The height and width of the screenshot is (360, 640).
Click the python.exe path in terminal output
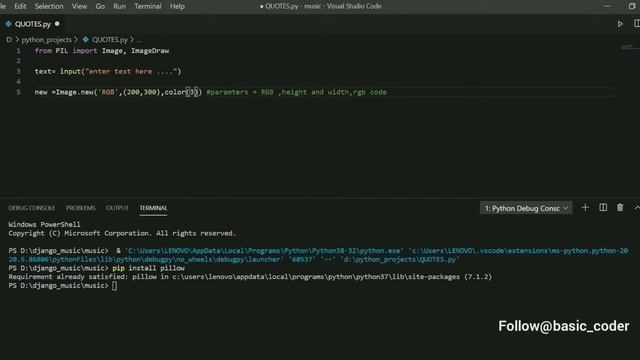pyautogui.click(x=264, y=251)
